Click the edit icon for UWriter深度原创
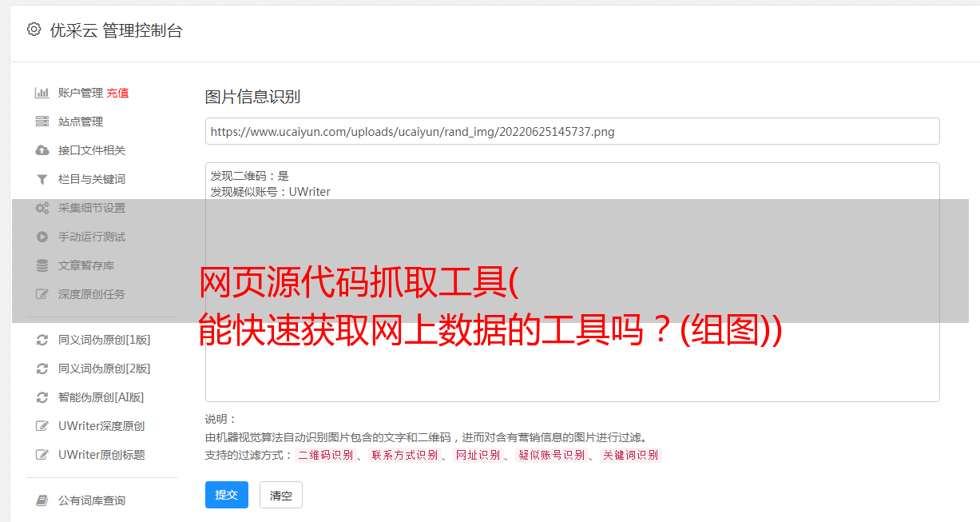The image size is (980, 522). [x=42, y=426]
